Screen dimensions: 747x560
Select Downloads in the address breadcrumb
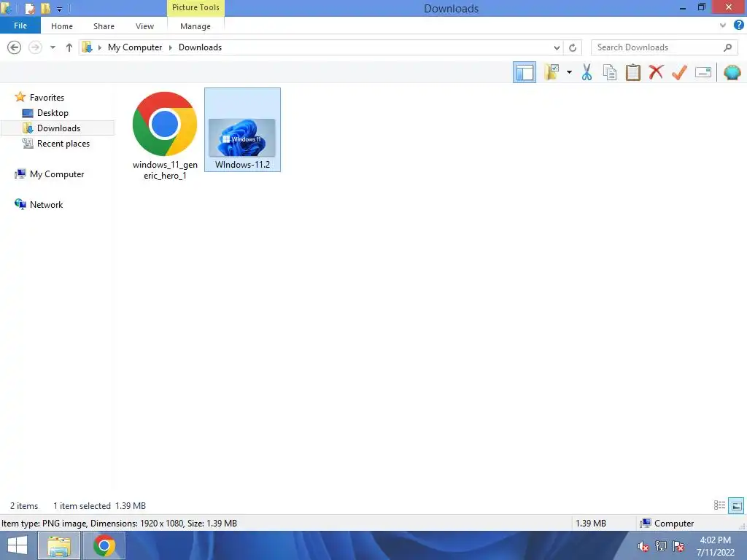click(x=200, y=47)
